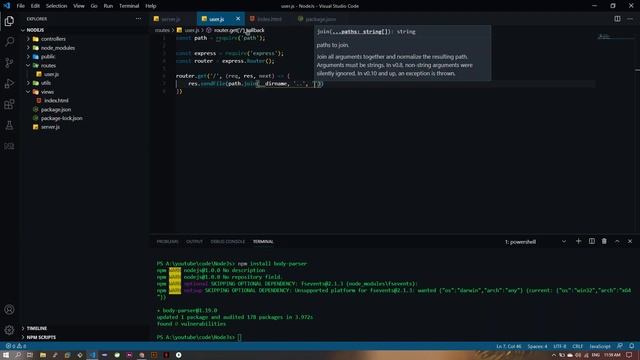Image resolution: width=640 pixels, height=360 pixels.
Task: Split the terminal panel
Action: pyautogui.click(x=591, y=241)
